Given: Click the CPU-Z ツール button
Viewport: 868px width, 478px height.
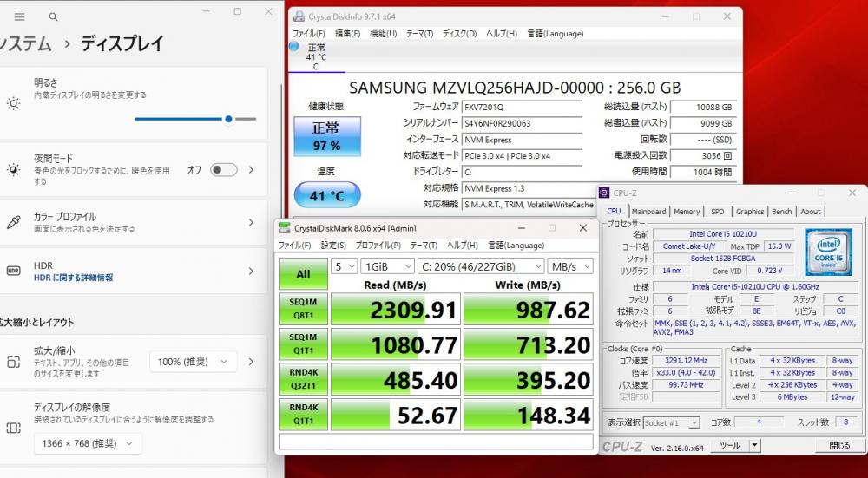Looking at the screenshot, I should click(x=730, y=445).
